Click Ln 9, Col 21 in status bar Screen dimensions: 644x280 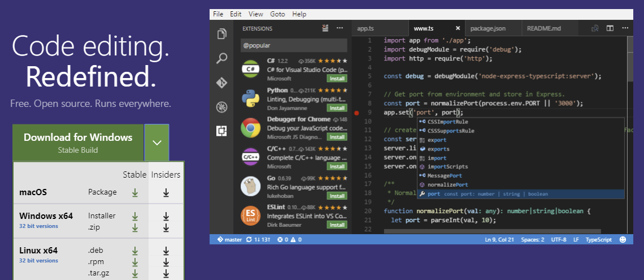point(499,239)
